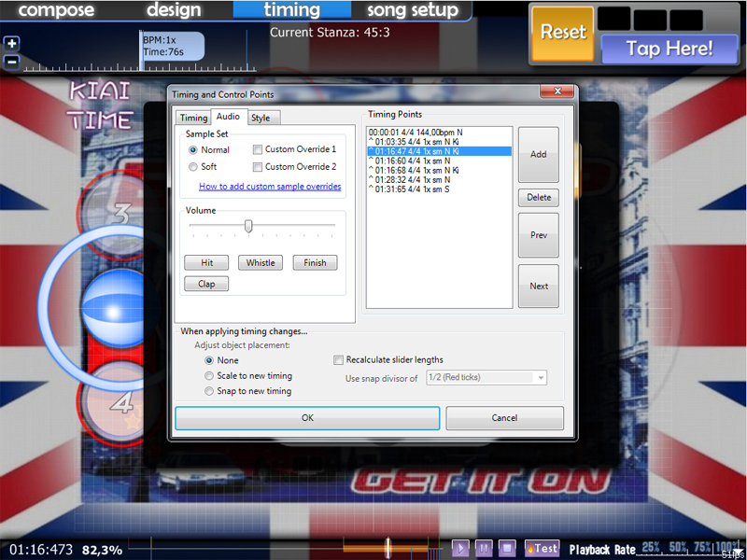Go to Prev timing point
The width and height of the screenshot is (747, 560).
[x=539, y=235]
